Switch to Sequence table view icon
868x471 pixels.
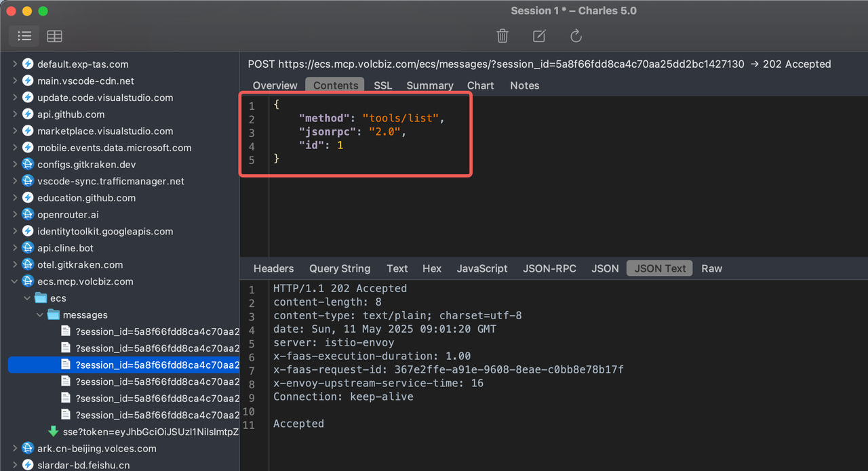54,36
